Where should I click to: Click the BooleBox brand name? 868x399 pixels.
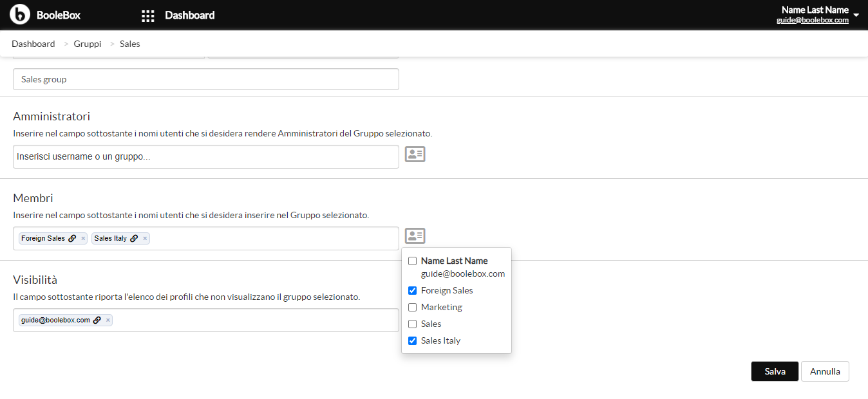click(x=59, y=15)
